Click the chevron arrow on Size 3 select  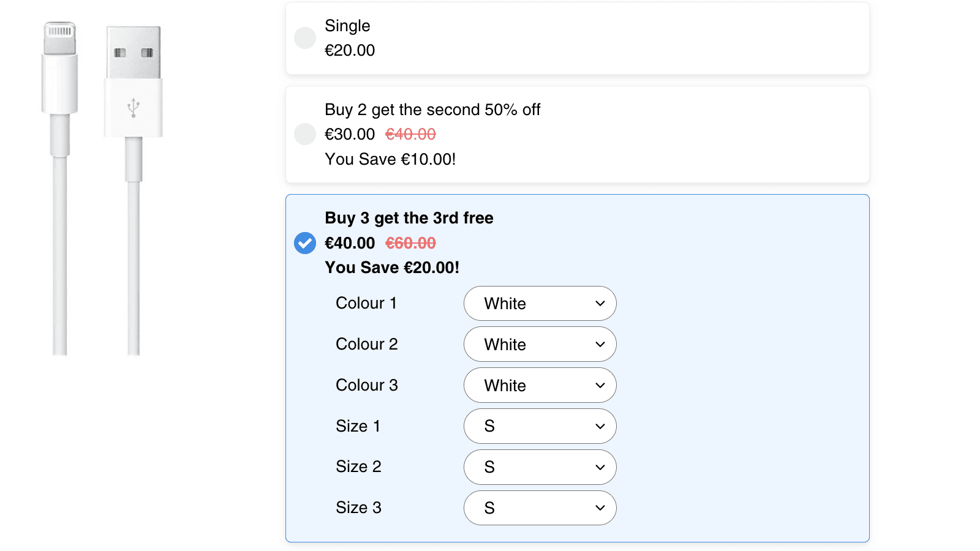[600, 508]
